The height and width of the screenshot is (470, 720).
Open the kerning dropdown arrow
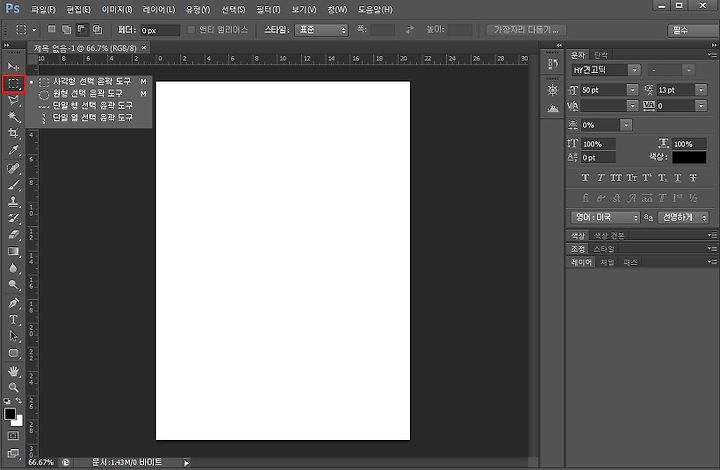632,106
